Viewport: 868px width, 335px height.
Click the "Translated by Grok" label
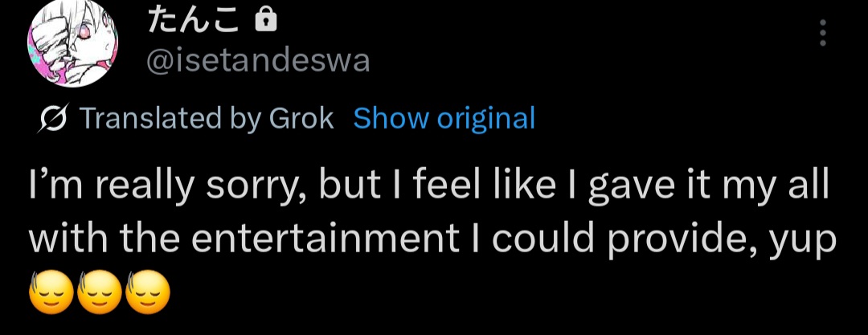[207, 118]
